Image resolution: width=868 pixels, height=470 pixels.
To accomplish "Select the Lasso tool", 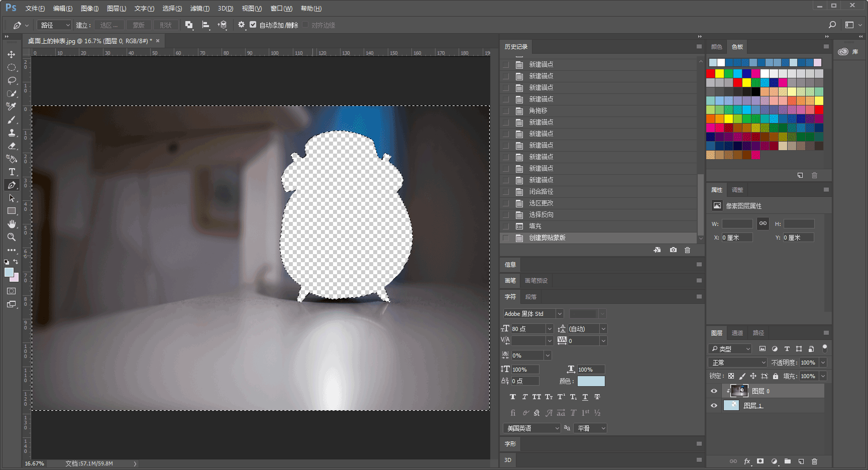I will (12, 80).
